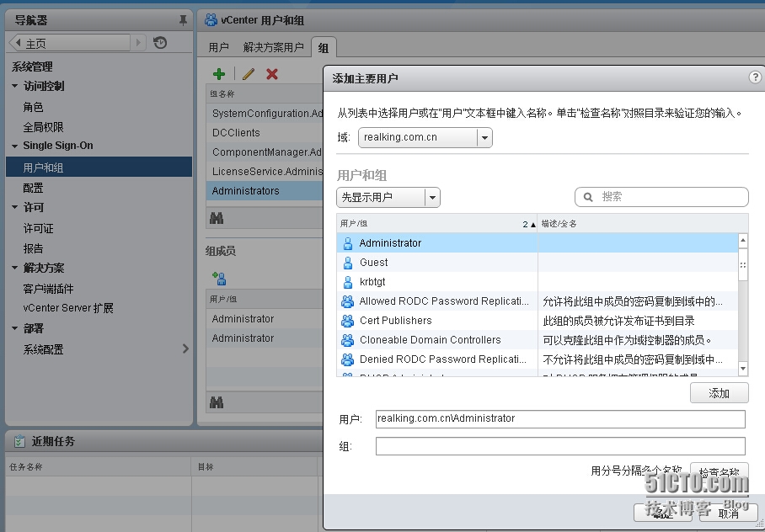765x532 pixels.
Task: Open help for Add Principals dialog
Action: click(755, 77)
